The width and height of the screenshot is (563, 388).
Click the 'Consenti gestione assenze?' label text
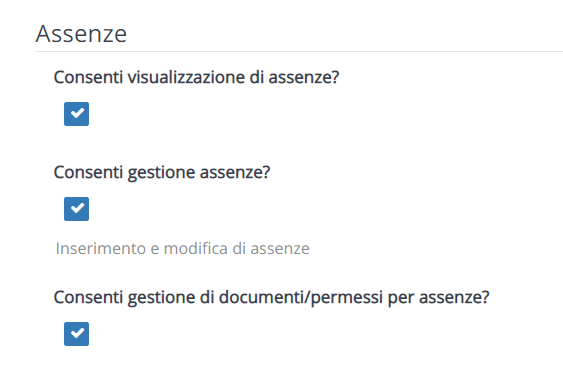coord(162,173)
